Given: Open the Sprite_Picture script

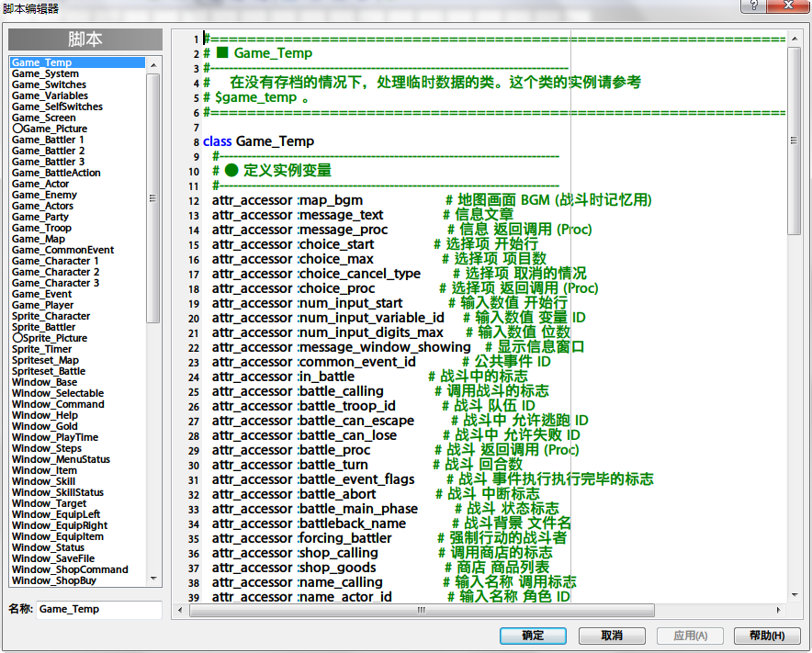Looking at the screenshot, I should tap(51, 338).
